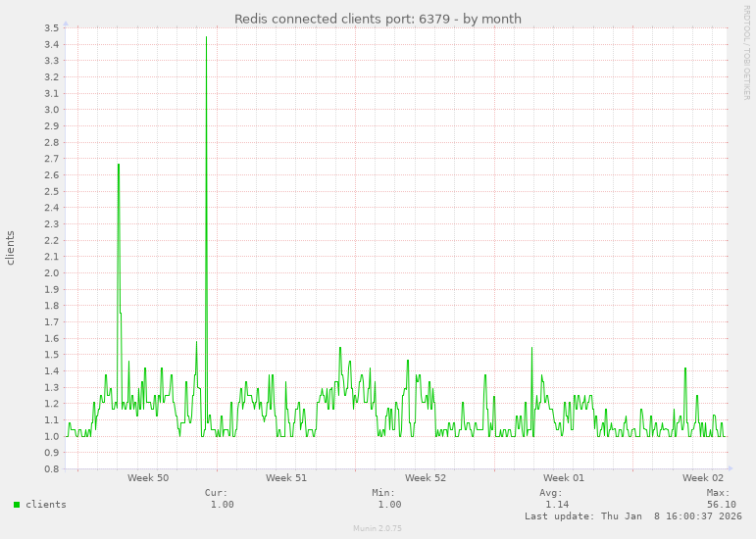
Task: Click the green clients legend color swatch
Action: (x=17, y=505)
